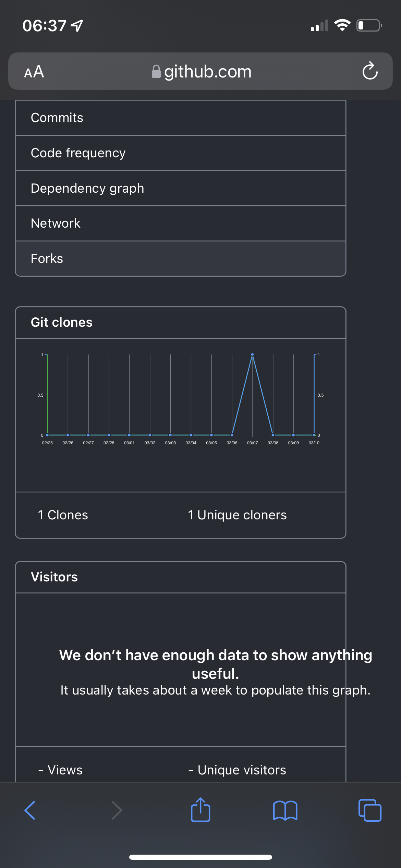Open the AA reader/text size menu
401x868 pixels.
[x=34, y=72]
